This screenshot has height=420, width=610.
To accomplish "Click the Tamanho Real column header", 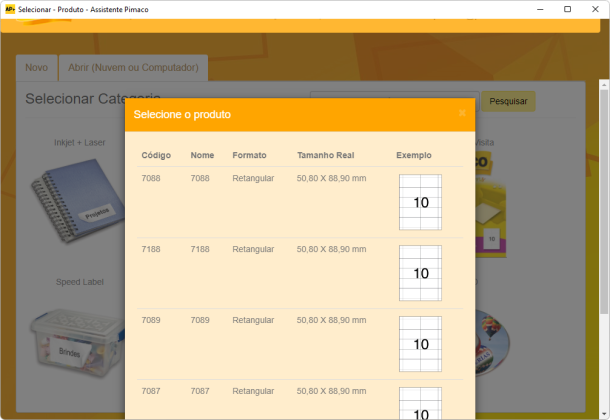I will click(326, 155).
